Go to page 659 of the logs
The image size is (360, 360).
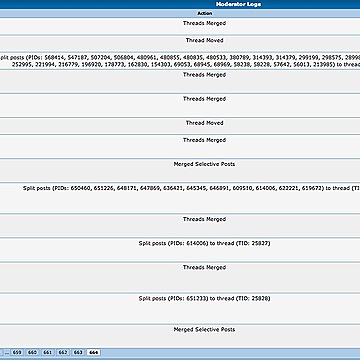click(17, 352)
